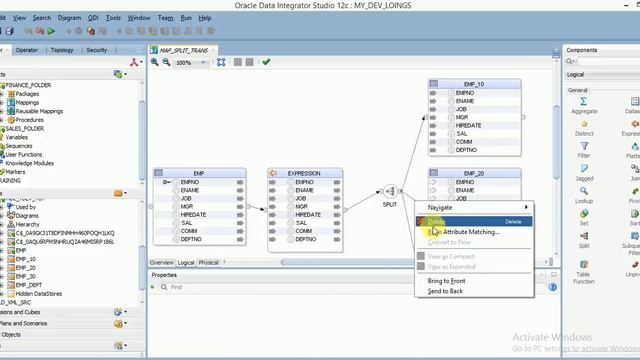The image size is (640, 360).
Task: Click the EMP_10 datastore header icon
Action: (x=434, y=84)
